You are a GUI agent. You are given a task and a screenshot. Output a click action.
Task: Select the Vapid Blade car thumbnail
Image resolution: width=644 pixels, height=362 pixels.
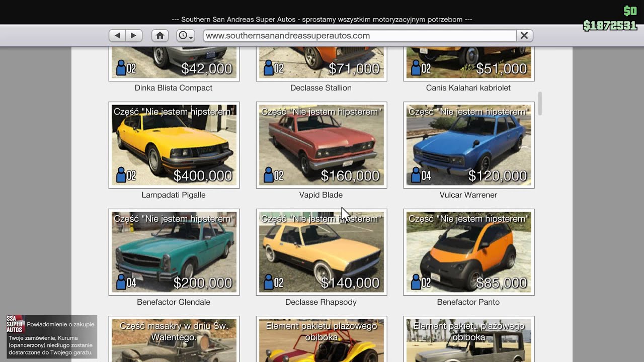[321, 145]
